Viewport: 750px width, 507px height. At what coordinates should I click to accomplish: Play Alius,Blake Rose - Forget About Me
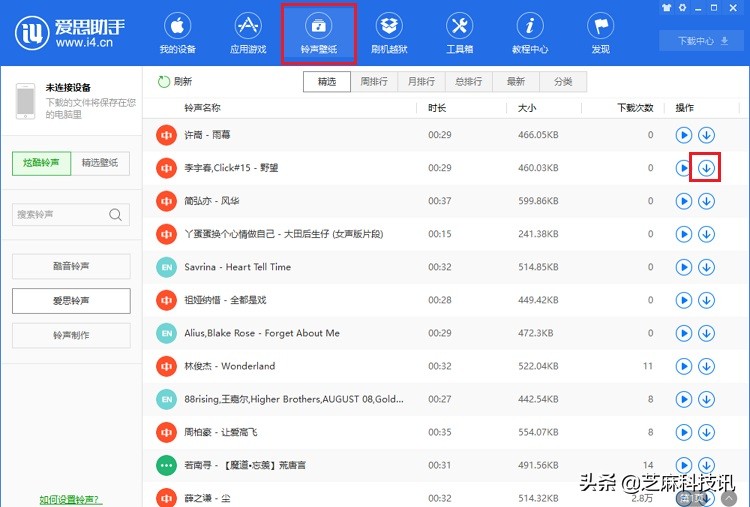coord(684,333)
